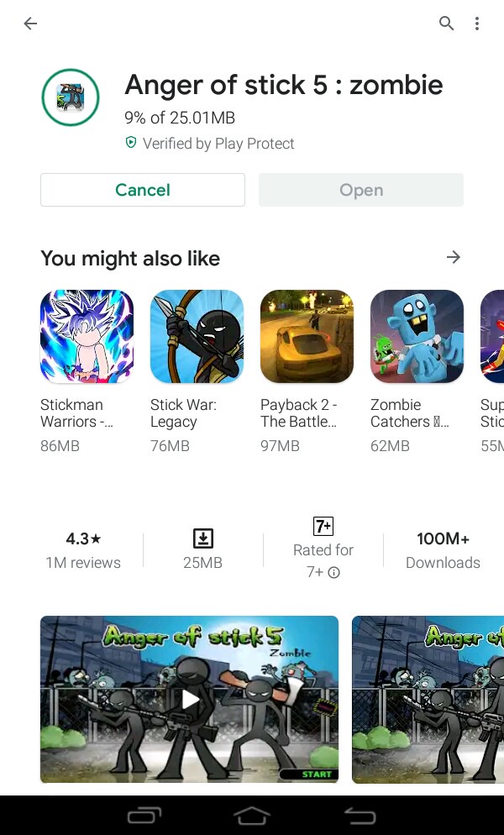This screenshot has width=504, height=835.
Task: Cancel the app download
Action: pyautogui.click(x=143, y=190)
